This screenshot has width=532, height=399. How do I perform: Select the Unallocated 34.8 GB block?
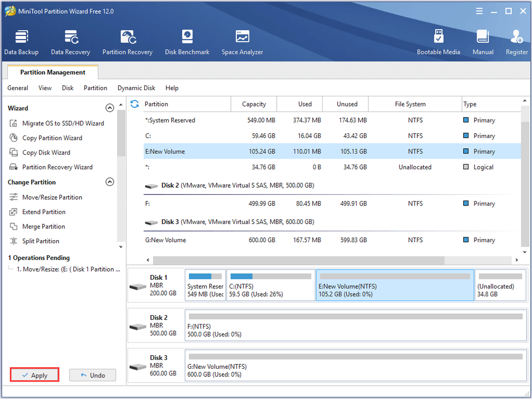tap(501, 285)
